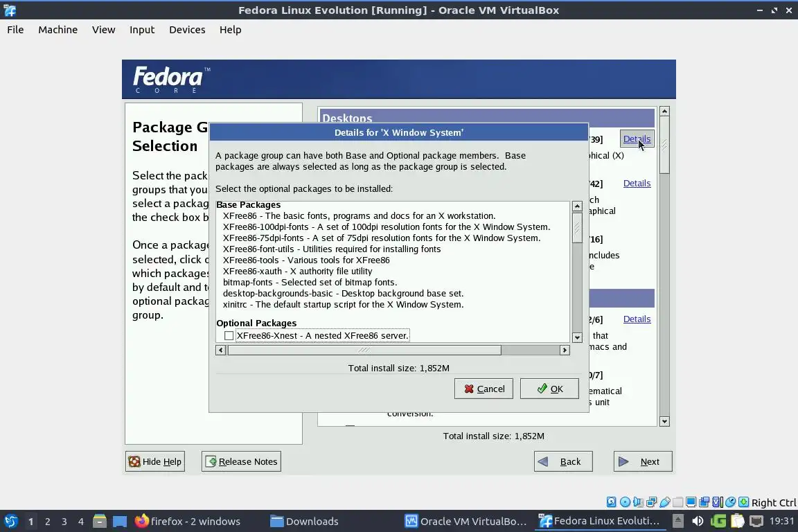The height and width of the screenshot is (532, 798).
Task: Click the XFree86-100dpi-fonts package row
Action: pos(387,227)
